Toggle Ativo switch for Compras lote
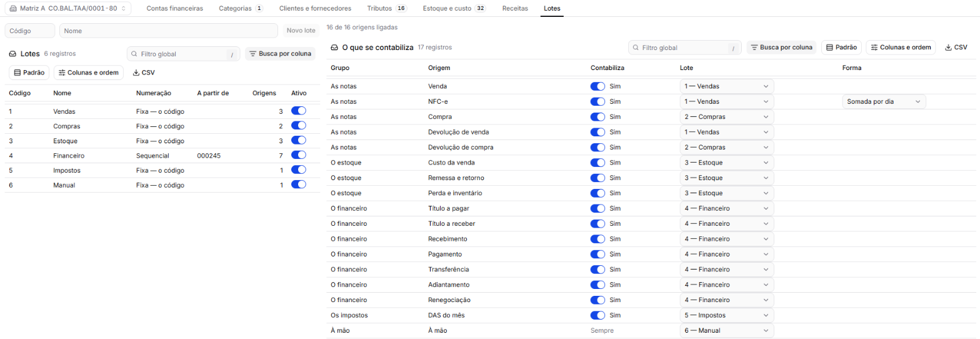980x339 pixels. [298, 126]
